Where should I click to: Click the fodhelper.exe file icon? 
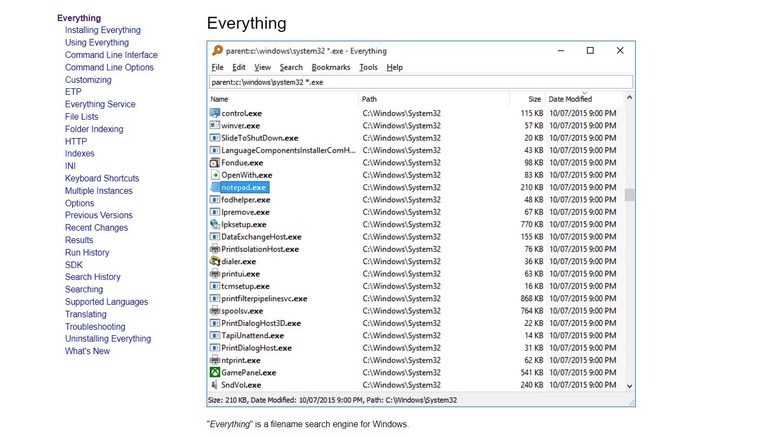(214, 200)
